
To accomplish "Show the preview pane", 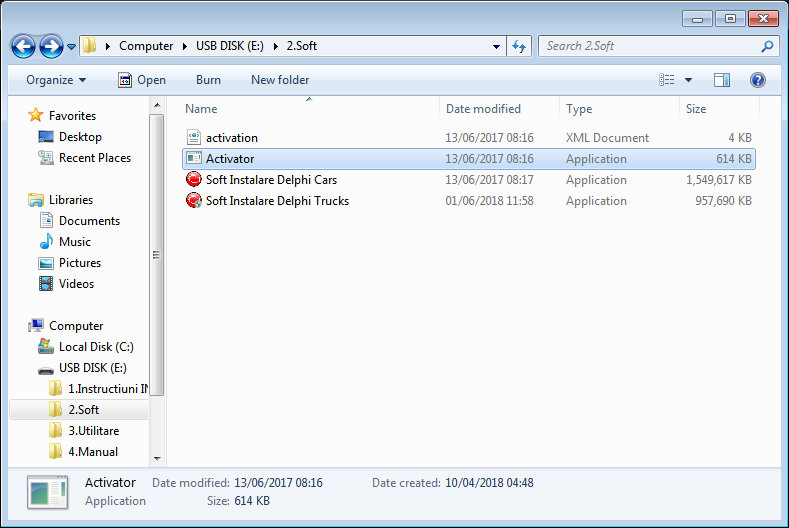I will 722,80.
